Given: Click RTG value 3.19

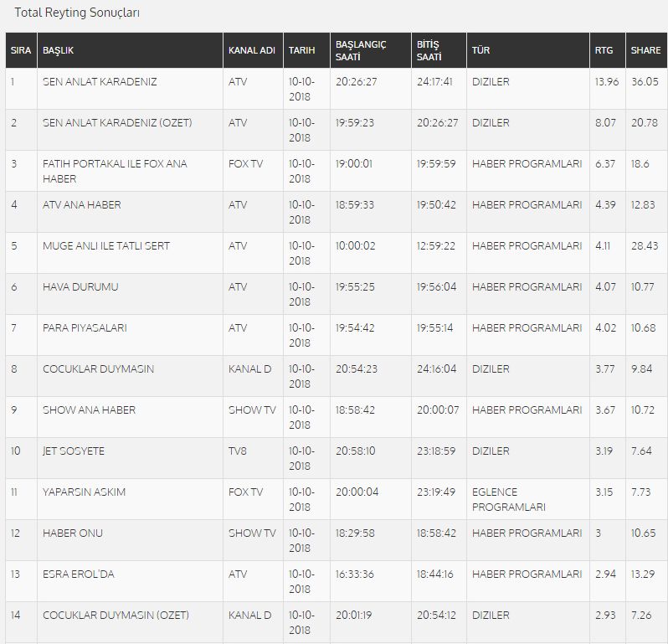Looking at the screenshot, I should click(x=604, y=451).
